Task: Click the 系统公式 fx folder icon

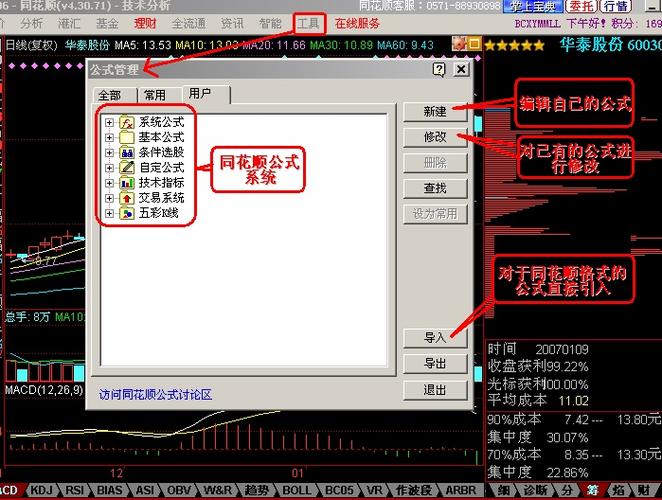Action: (x=127, y=122)
